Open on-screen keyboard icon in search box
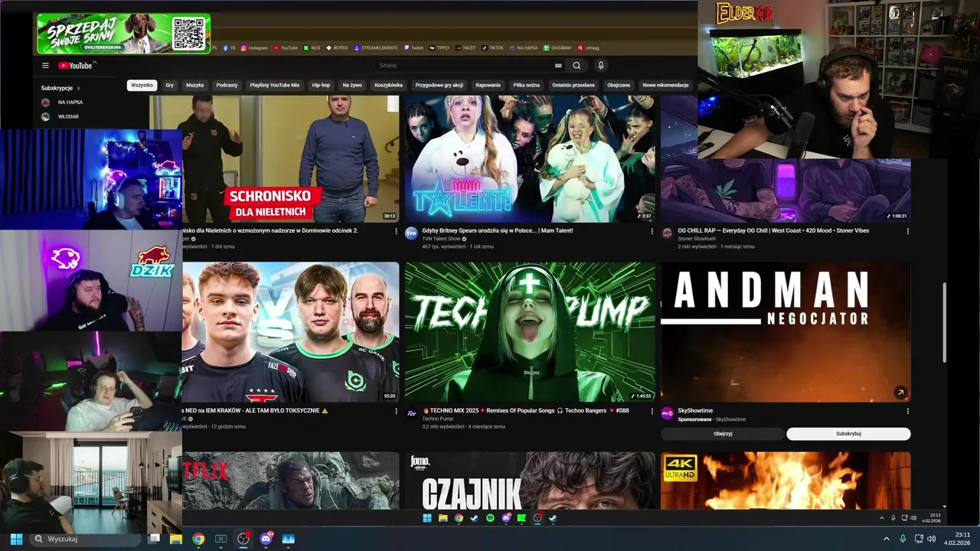This screenshot has width=980, height=551. click(558, 66)
